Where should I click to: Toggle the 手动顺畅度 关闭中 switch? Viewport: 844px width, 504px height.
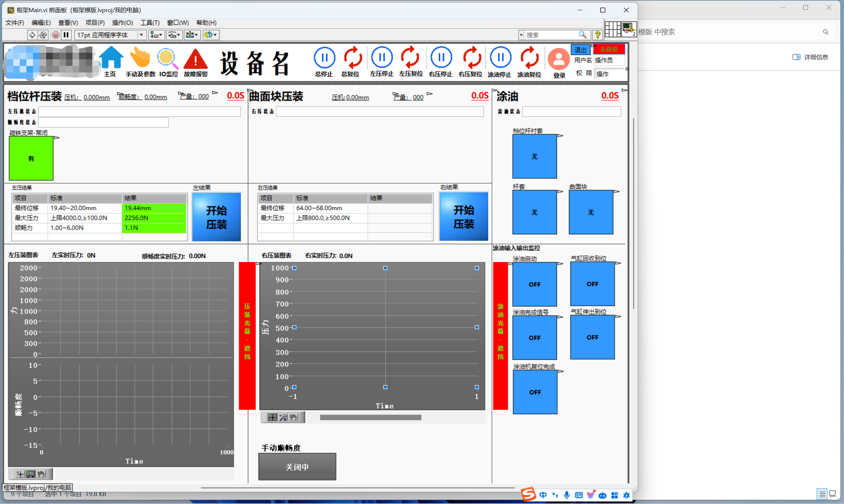[x=297, y=467]
